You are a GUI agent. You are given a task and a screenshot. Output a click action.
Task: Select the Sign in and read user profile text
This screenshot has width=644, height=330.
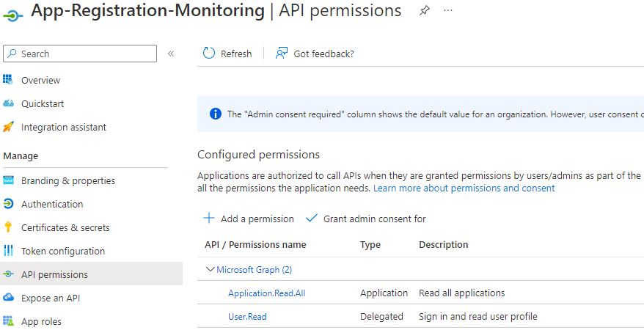[478, 317]
